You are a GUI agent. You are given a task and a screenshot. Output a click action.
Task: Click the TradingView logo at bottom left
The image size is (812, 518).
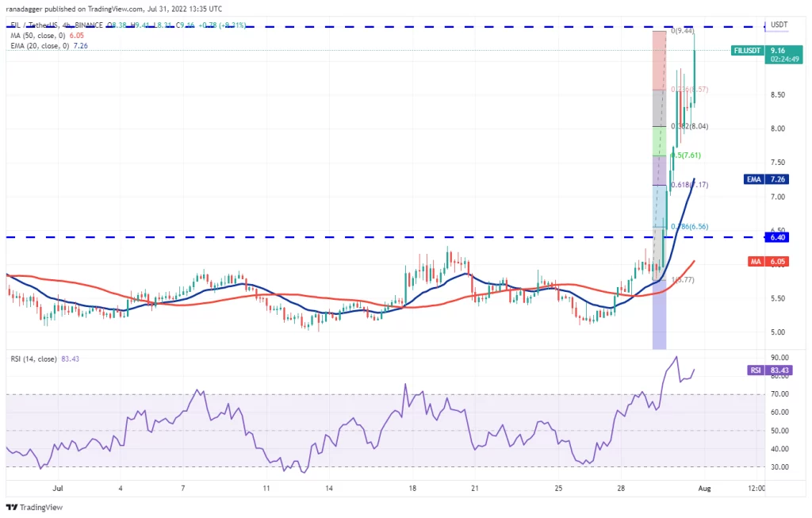[34, 507]
